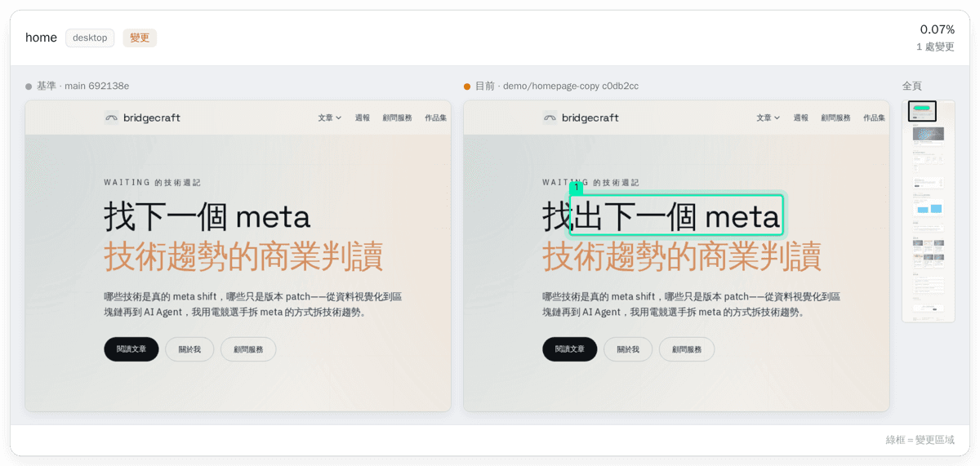The height and width of the screenshot is (466, 980).
Task: Click 顧問服務 nav item in baseline screenshot
Action: 398,118
